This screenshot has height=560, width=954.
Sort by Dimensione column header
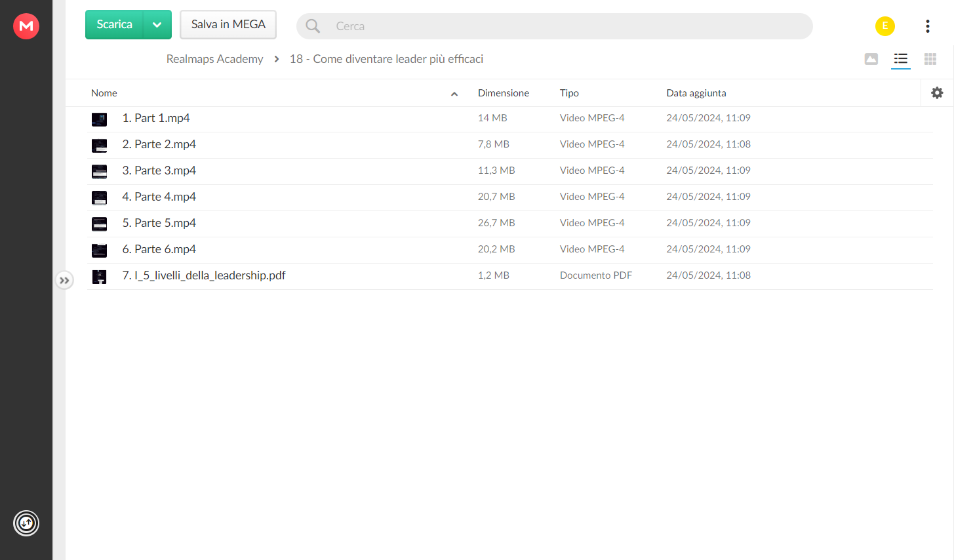point(504,93)
